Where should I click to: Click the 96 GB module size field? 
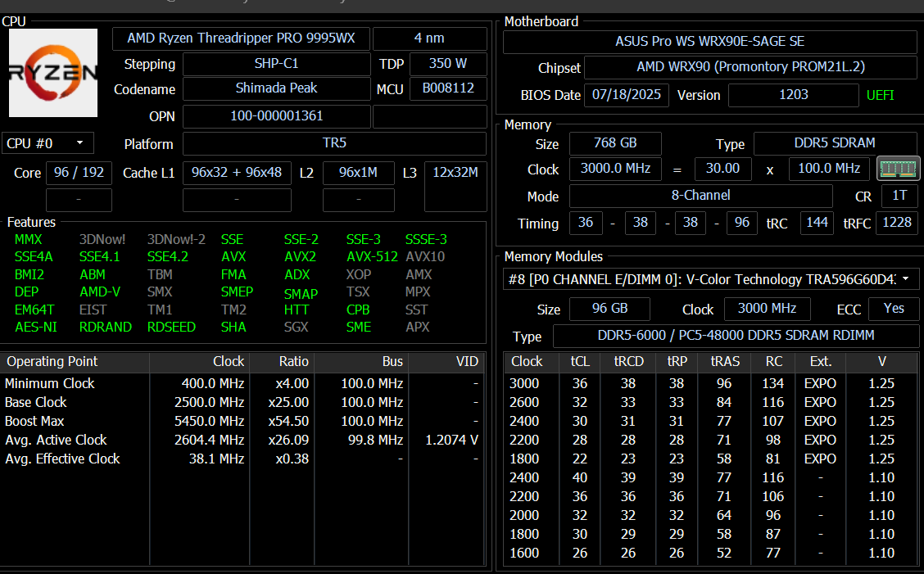[x=610, y=309]
